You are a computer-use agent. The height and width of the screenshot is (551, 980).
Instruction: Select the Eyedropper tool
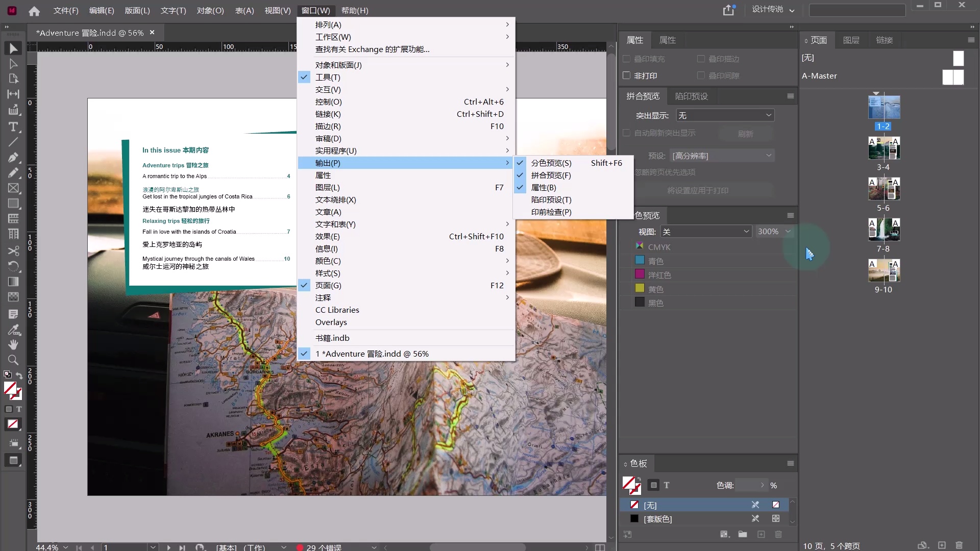click(13, 330)
